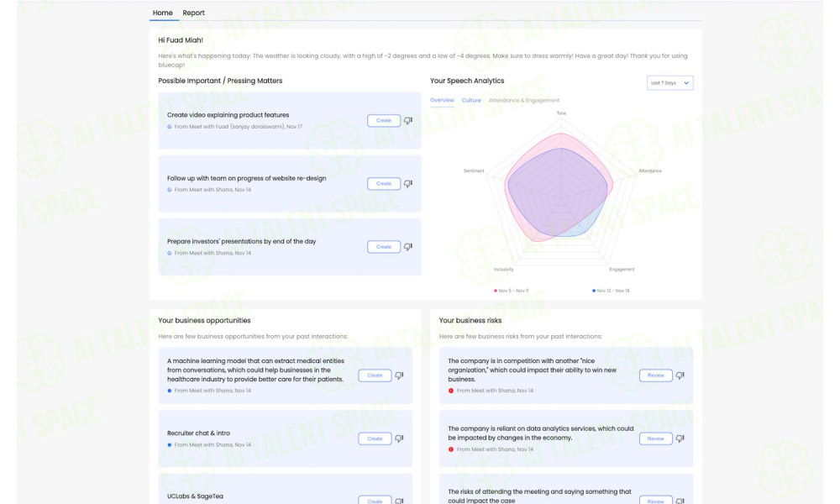840x504 pixels.
Task: Open the Culture analytics tab
Action: click(471, 100)
